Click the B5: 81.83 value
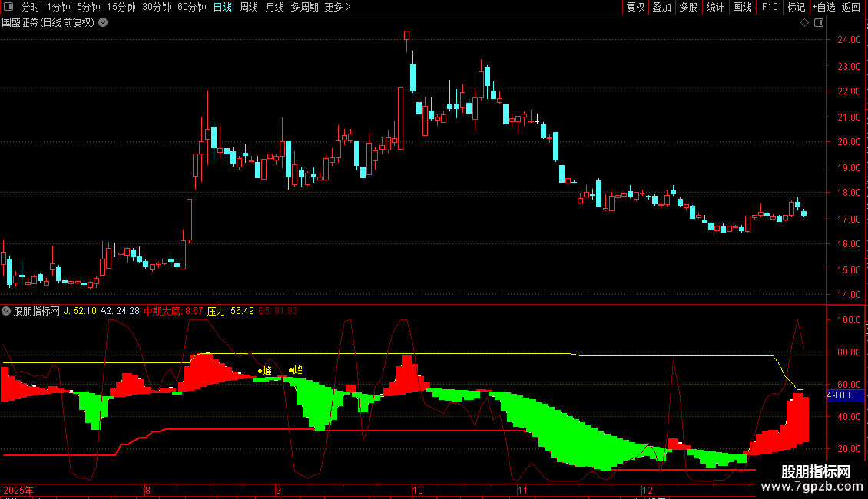 point(278,312)
